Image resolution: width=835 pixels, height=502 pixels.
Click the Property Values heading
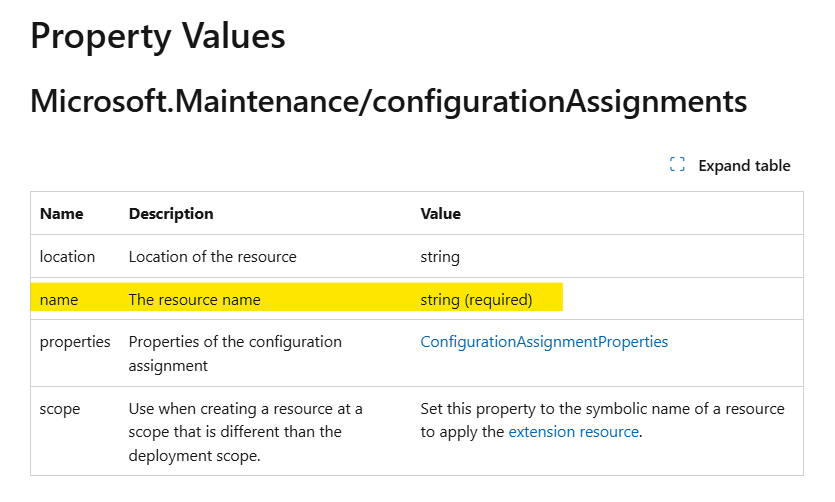(158, 36)
